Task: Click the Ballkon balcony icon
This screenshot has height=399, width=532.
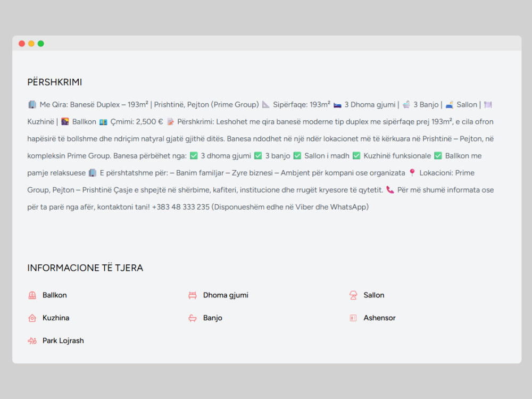Action: [x=32, y=295]
